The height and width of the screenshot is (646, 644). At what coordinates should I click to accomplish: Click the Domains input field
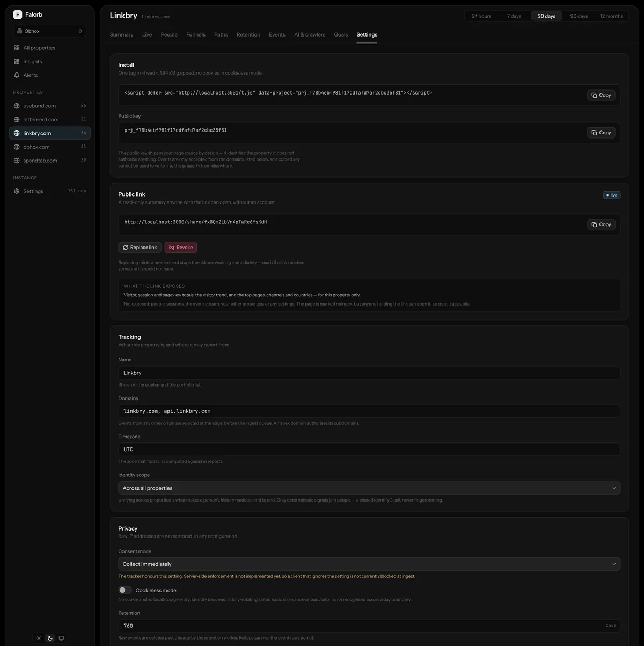[369, 411]
